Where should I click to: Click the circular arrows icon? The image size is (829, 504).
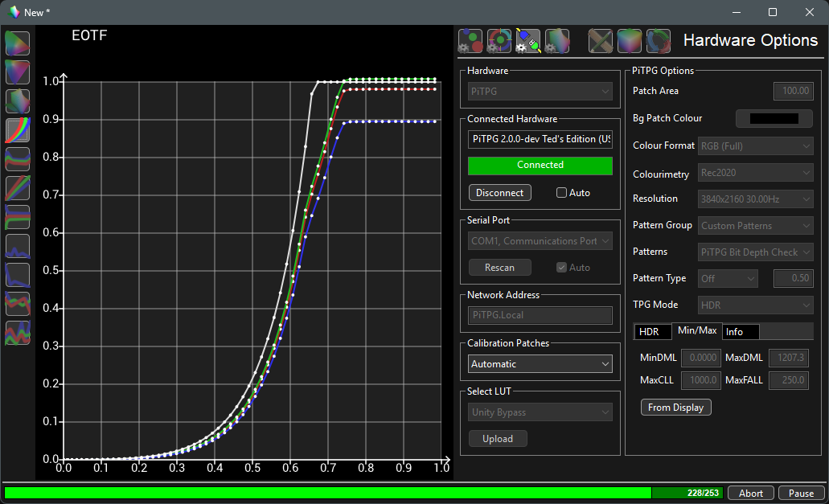click(659, 41)
